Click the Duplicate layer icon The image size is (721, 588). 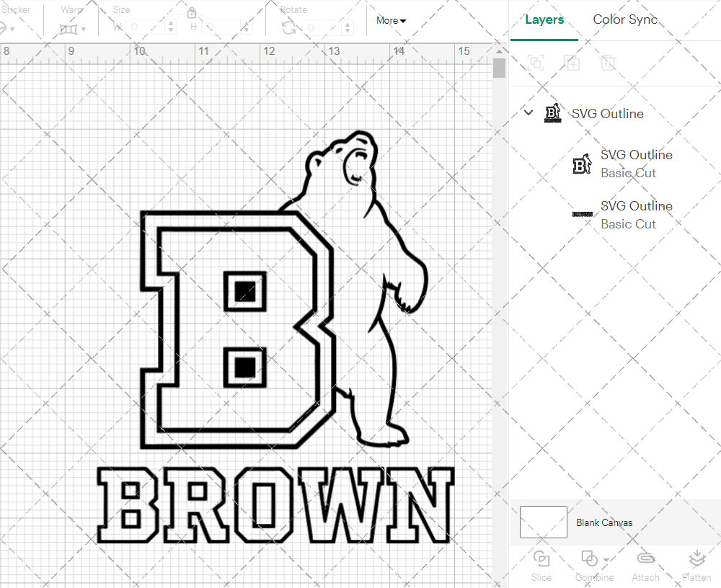[x=572, y=63]
